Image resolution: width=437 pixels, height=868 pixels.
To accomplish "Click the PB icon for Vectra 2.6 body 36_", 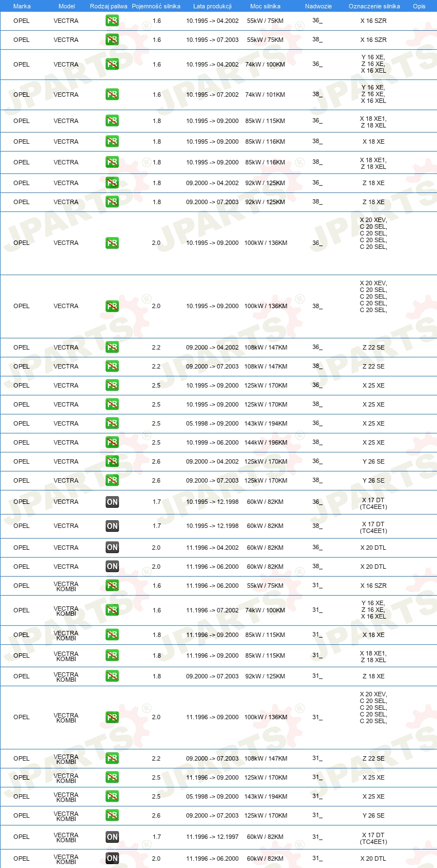I will 112,461.
